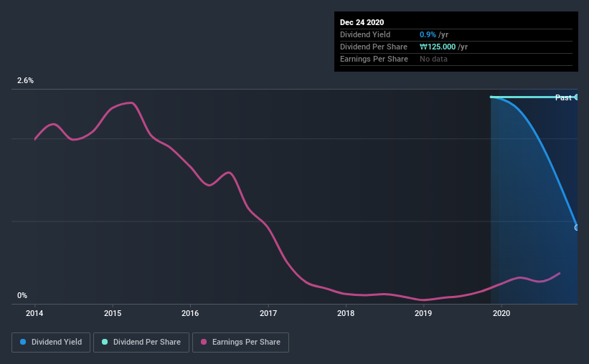Click the teal Dividend Per Share legend dot
This screenshot has height=364, width=589.
click(x=105, y=342)
